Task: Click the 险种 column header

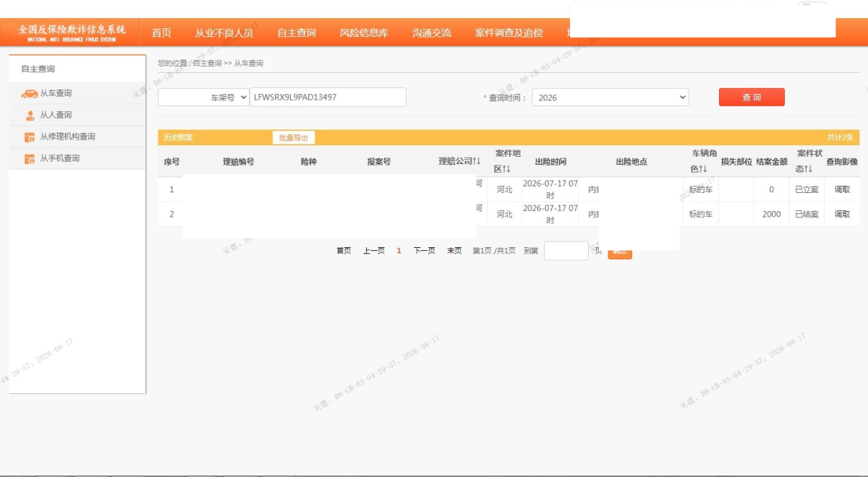Action: point(308,162)
